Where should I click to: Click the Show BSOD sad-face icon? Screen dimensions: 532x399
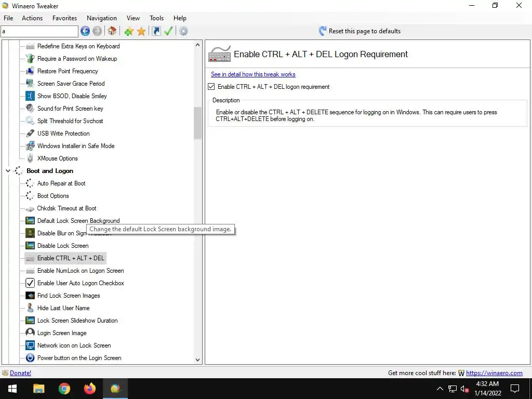coord(30,96)
